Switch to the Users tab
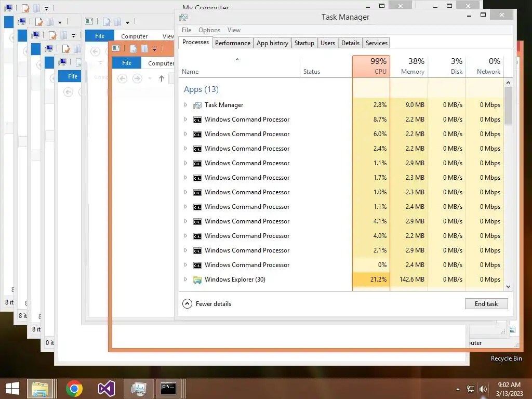The width and height of the screenshot is (532, 399). (328, 43)
